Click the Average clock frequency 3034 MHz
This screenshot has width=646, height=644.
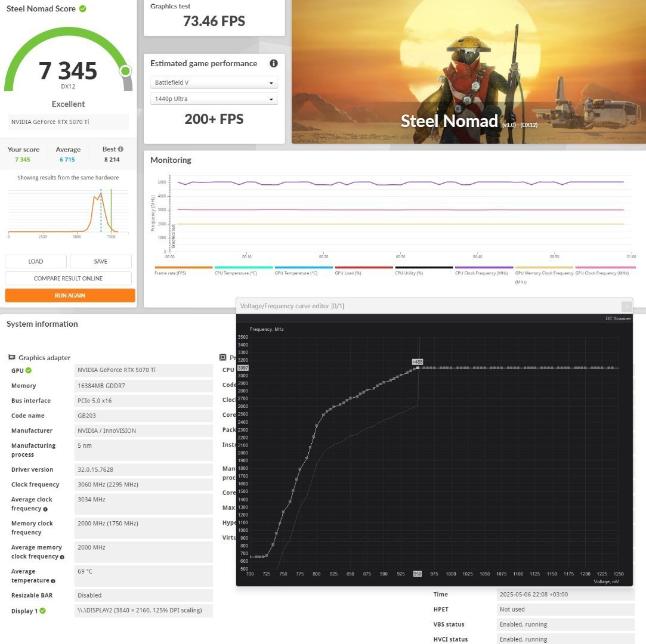(x=143, y=504)
